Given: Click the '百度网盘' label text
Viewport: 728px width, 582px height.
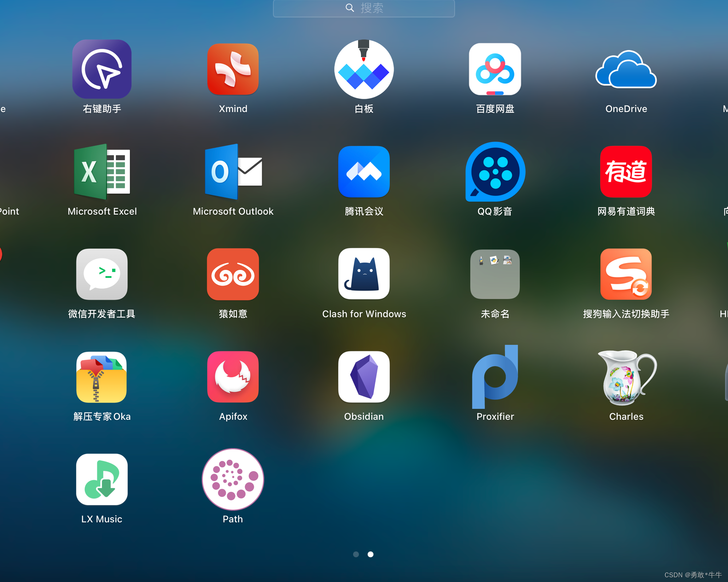Looking at the screenshot, I should pyautogui.click(x=495, y=109).
